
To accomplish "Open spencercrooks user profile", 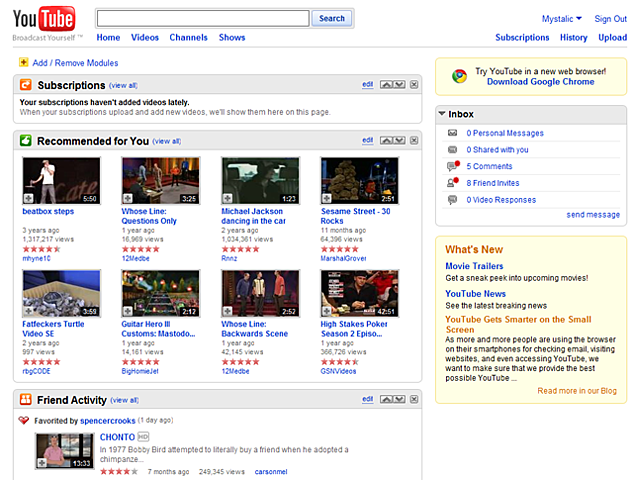I will 107,421.
